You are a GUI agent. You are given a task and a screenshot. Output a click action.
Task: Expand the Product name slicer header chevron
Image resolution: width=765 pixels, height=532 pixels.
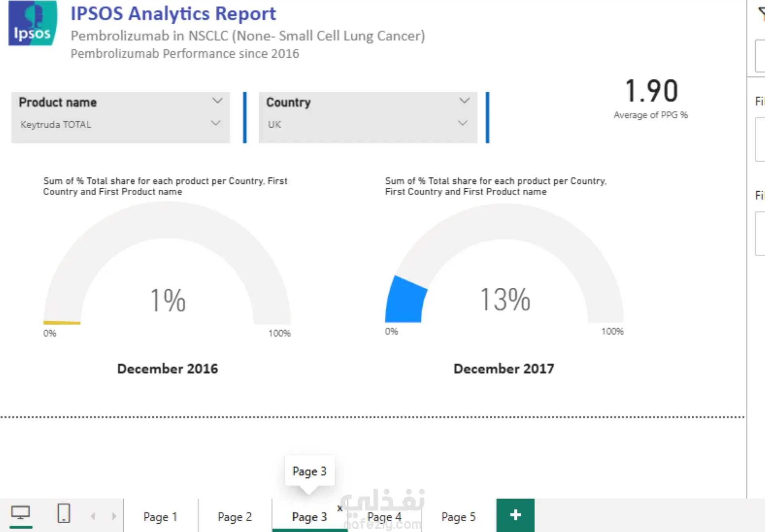pyautogui.click(x=217, y=101)
